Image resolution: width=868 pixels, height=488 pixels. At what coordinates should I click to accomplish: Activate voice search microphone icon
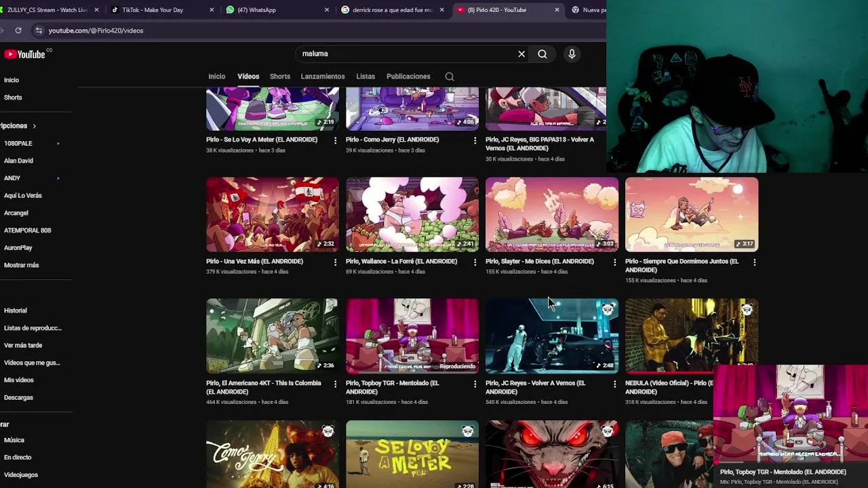(572, 54)
